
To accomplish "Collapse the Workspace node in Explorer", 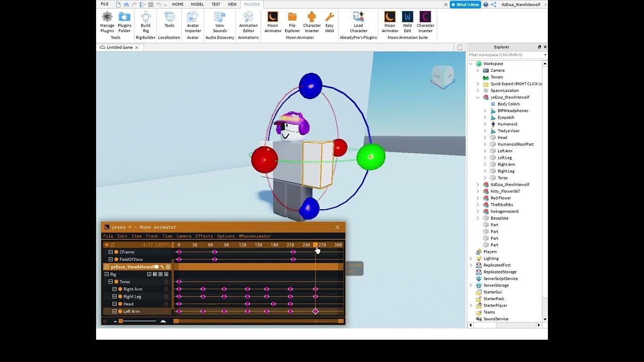I will 471,64.
